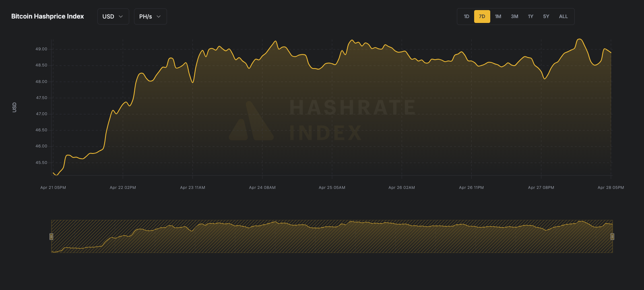Click the Bitcoin Hashprice Index title
This screenshot has width=644, height=290.
coord(47,17)
